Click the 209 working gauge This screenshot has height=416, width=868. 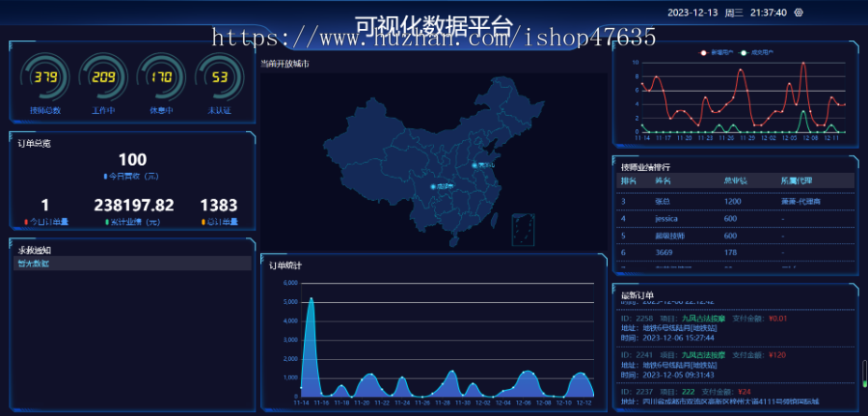point(103,77)
